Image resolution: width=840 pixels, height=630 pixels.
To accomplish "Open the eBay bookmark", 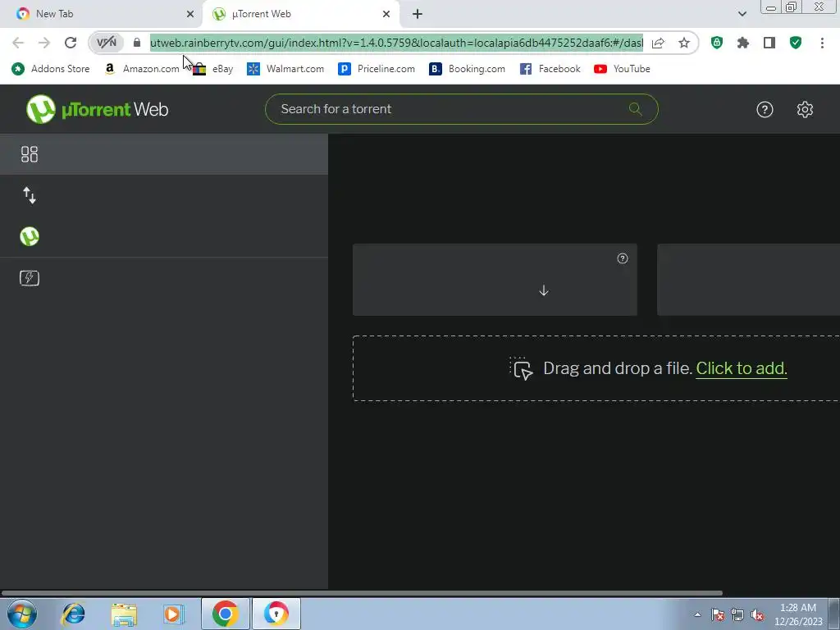I will point(213,69).
